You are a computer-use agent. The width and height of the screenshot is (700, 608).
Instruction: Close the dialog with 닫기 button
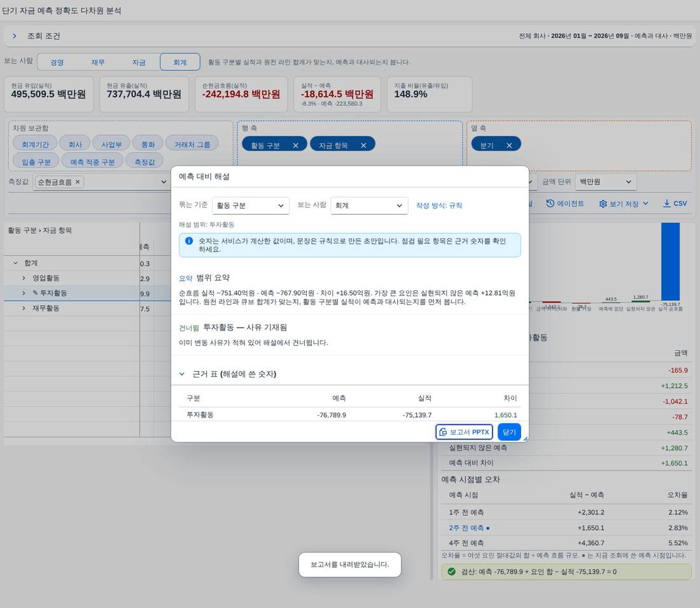(509, 432)
